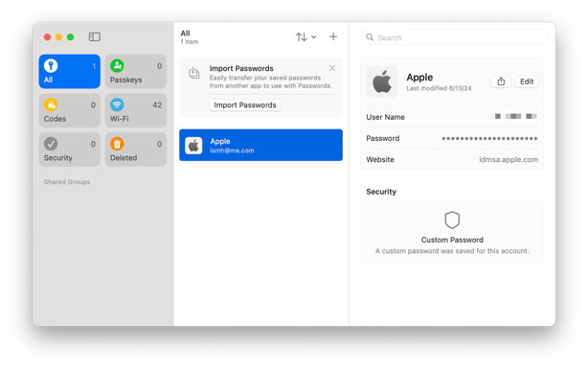Click the import download icon in banner
The image size is (588, 369).
point(193,73)
